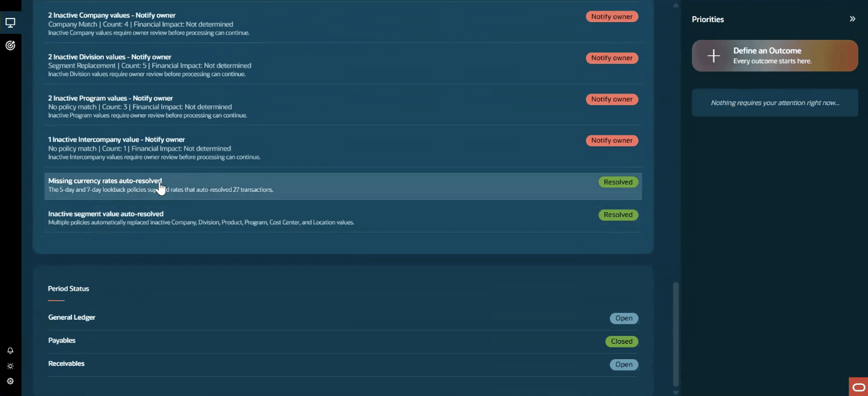Image resolution: width=868 pixels, height=396 pixels.
Task: Open Missing currency rates auto-resolved item
Action: click(343, 186)
